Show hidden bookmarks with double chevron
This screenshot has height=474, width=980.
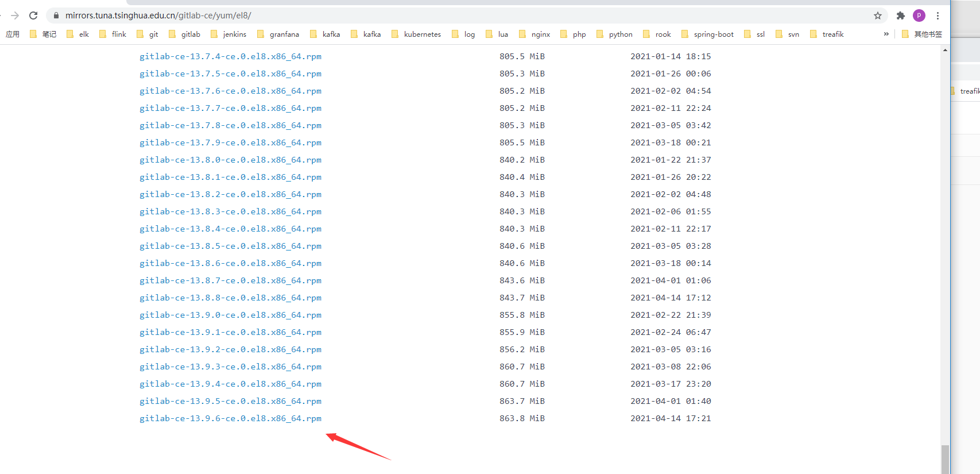[886, 34]
